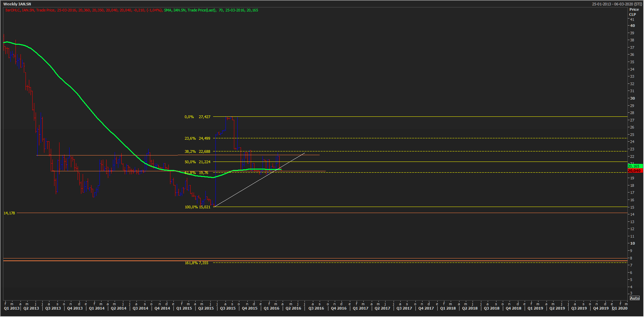
Task: Click the 5 price axis tick
Action: [631, 280]
